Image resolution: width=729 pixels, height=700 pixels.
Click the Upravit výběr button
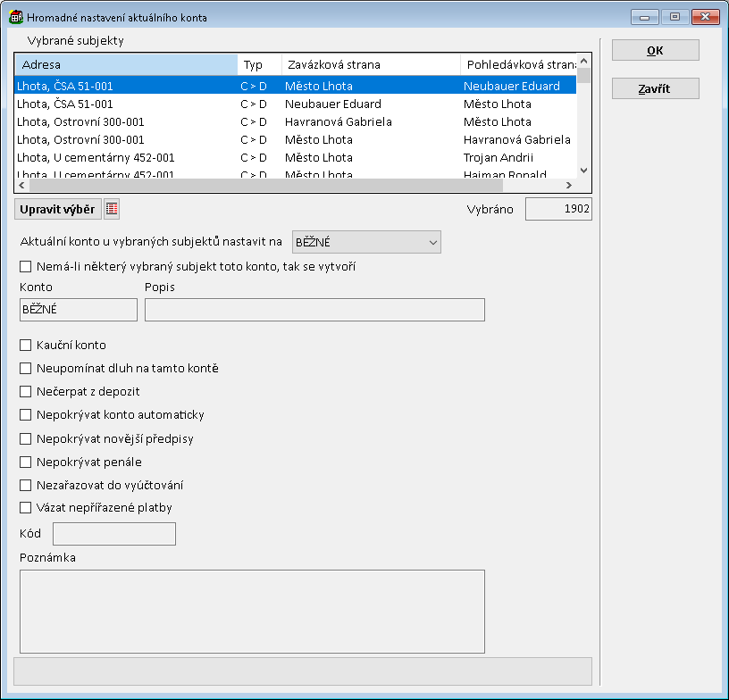(x=57, y=209)
